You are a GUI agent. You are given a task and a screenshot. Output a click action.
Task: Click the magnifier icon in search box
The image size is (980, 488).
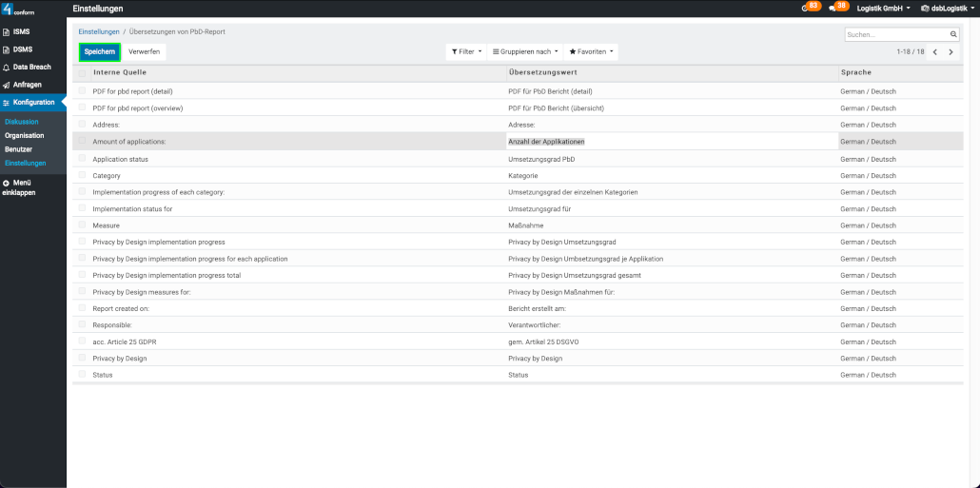pos(953,34)
